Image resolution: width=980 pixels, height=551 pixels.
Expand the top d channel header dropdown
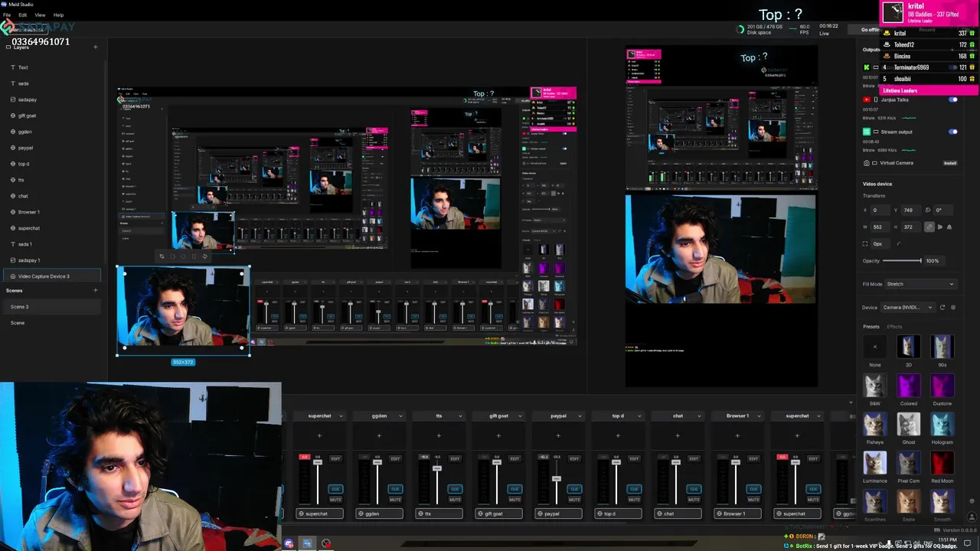(x=639, y=416)
